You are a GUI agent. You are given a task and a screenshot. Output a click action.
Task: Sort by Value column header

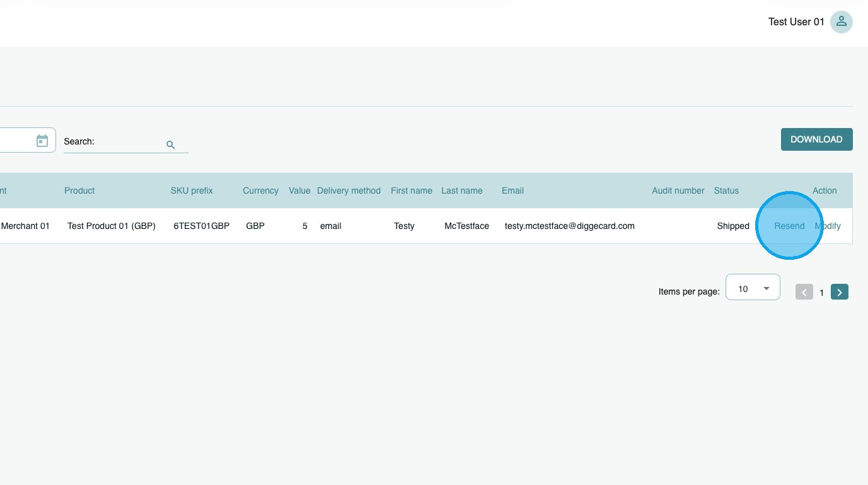click(299, 190)
